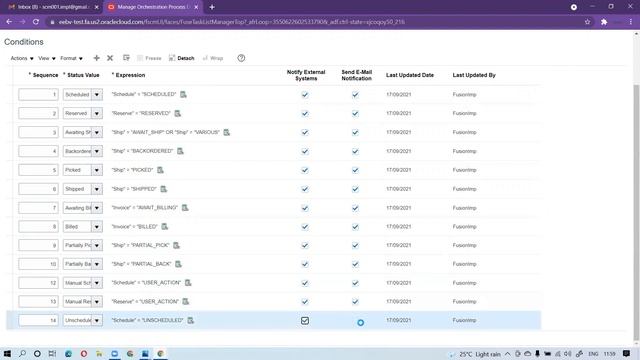Open Task View on taskbar
The image size is (640, 360).
52,353
